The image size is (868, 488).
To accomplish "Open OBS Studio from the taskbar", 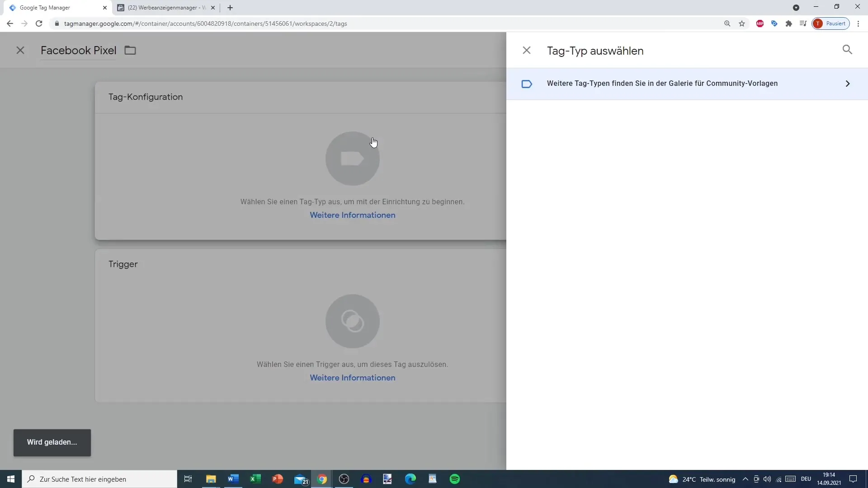I will point(344,479).
